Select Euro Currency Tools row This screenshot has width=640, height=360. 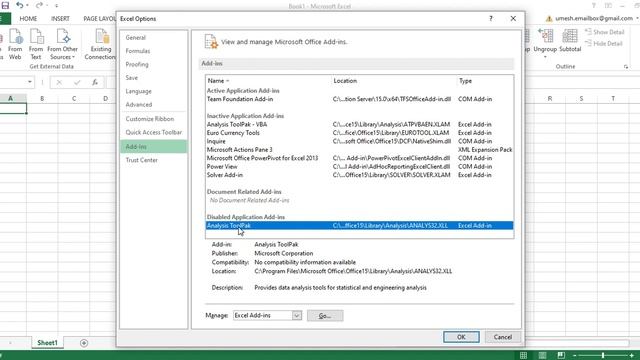[x=359, y=133]
